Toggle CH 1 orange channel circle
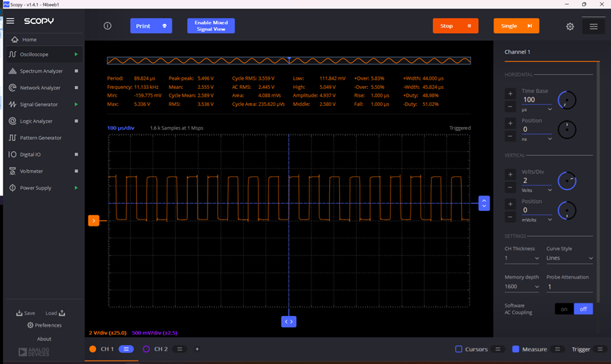This screenshot has height=364, width=611. click(x=93, y=349)
